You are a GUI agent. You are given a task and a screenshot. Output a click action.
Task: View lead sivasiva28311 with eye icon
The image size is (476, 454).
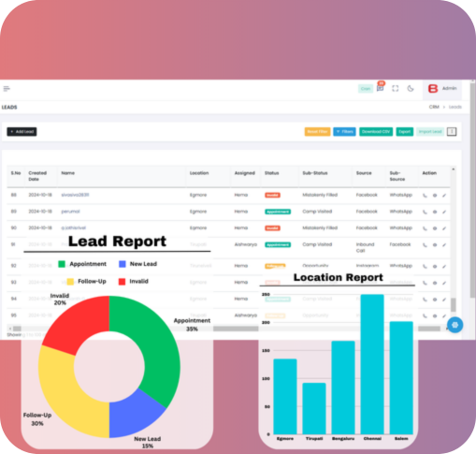pos(435,196)
